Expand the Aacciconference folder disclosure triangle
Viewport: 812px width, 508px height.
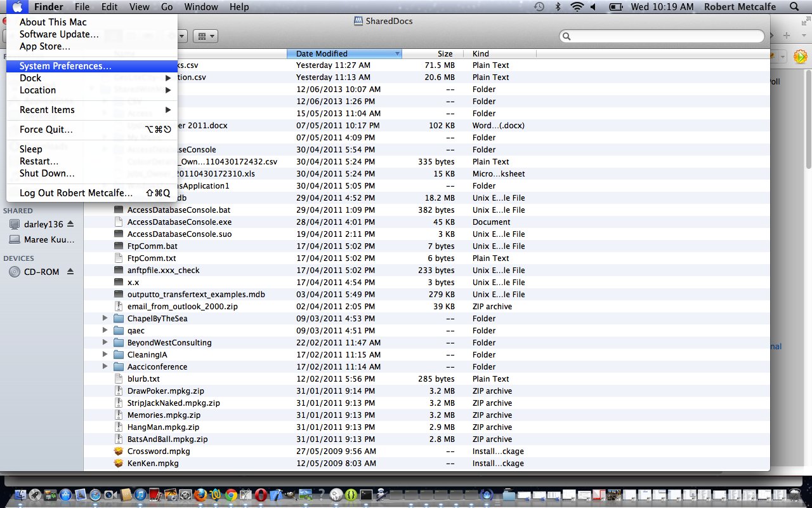coord(105,366)
